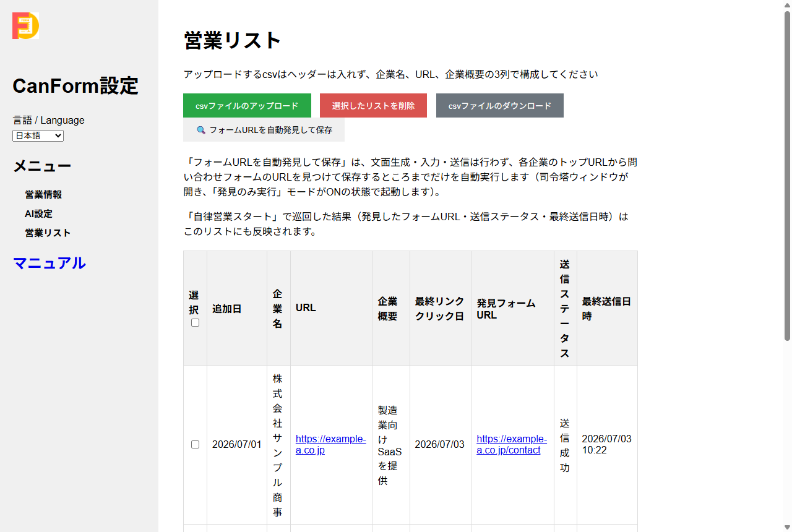Check the checkbox for 2026/07/01 row
Screen dimensions: 792x532
pyautogui.click(x=195, y=444)
